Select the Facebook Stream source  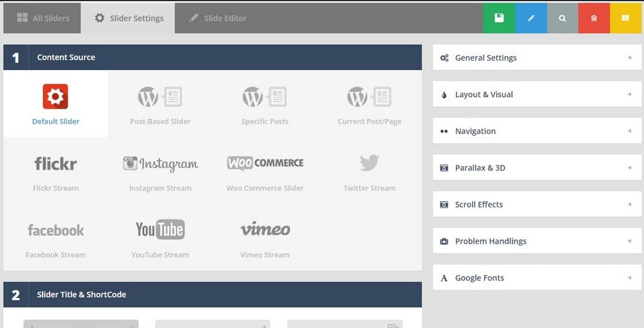click(x=55, y=238)
